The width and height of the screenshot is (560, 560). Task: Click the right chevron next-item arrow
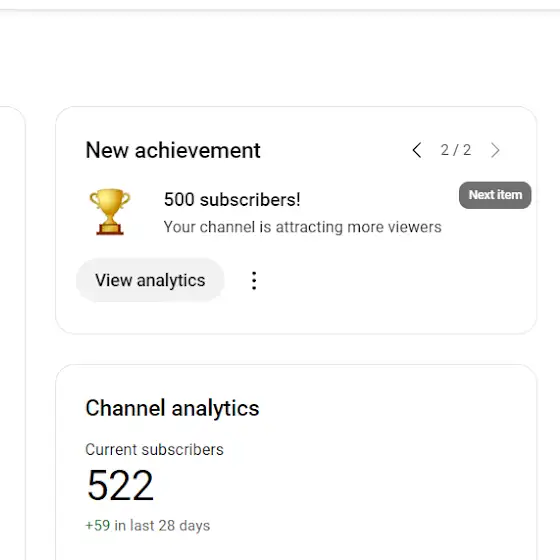tap(495, 150)
